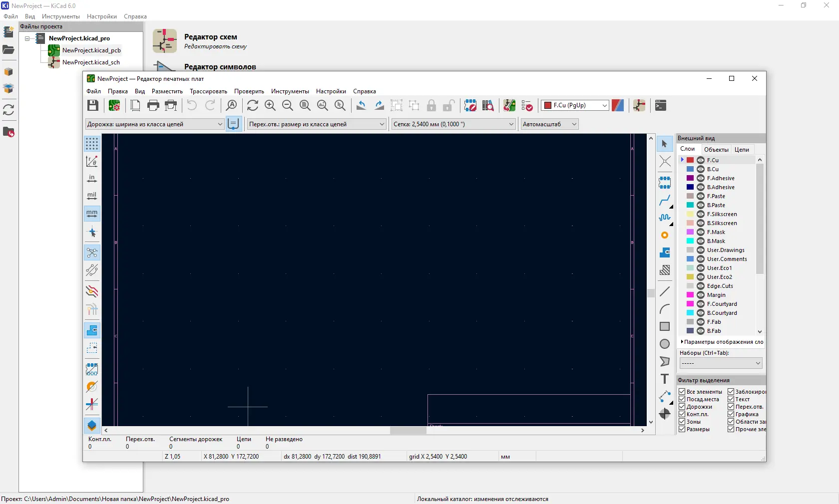The image size is (839, 504).
Task: Select NewProject.kicad_sch in project tree
Action: (91, 62)
